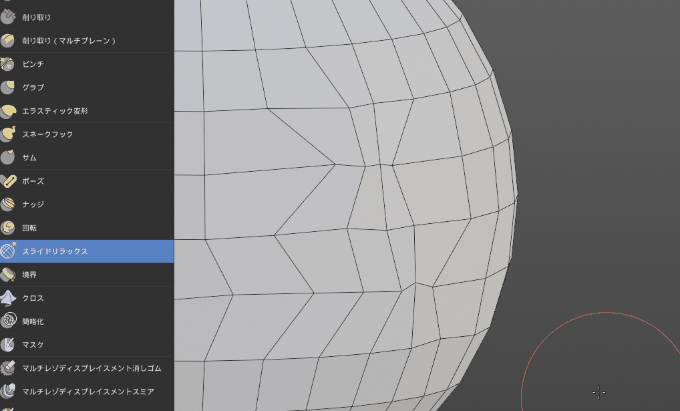
Task: Choose the 回転 rotate brush icon
Action: coord(8,228)
